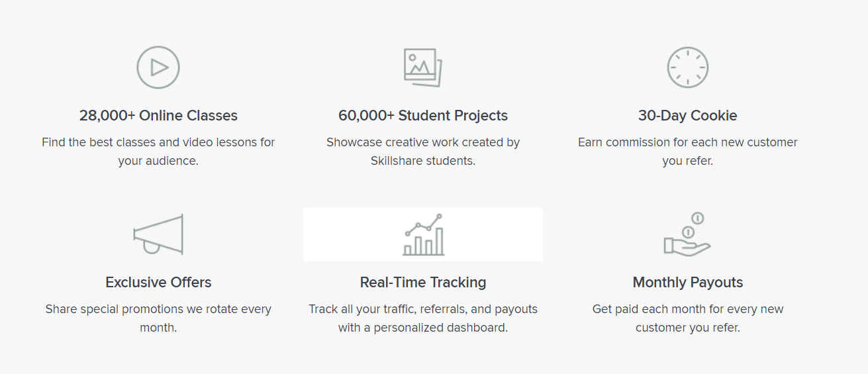Screen dimensions: 868x374
Task: Click the play button icon above Online Classes
Action: coord(158,68)
